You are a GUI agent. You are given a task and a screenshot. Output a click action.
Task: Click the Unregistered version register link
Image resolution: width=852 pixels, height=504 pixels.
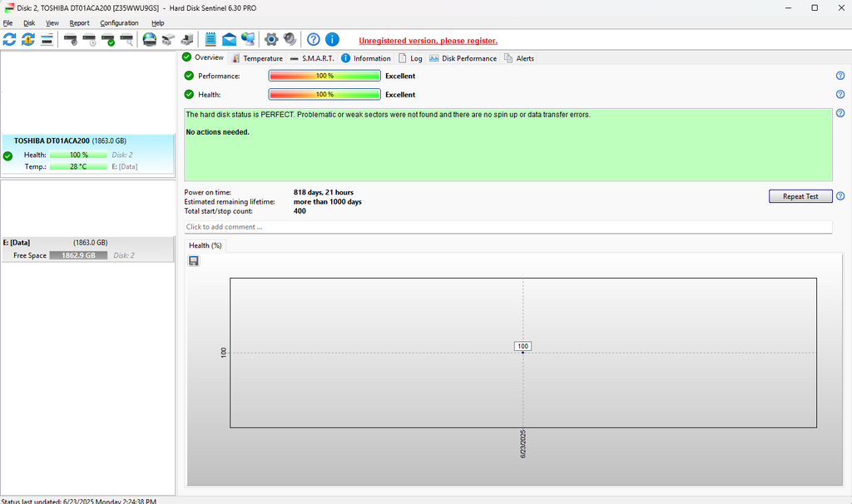pyautogui.click(x=428, y=41)
